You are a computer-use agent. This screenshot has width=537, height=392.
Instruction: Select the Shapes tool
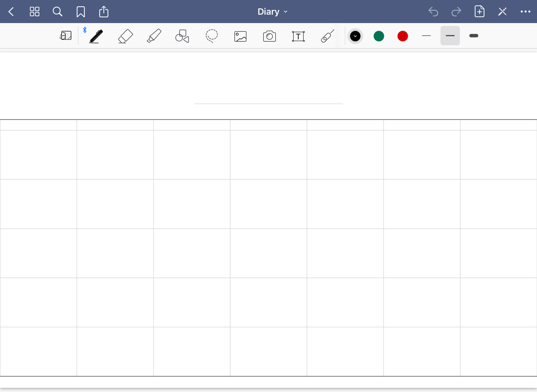pyautogui.click(x=182, y=36)
